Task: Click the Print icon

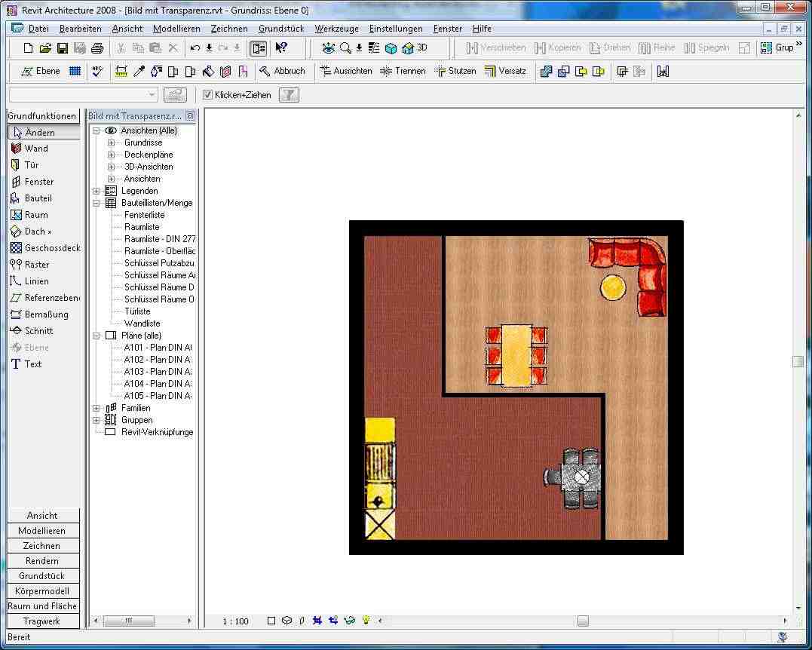Action: pyautogui.click(x=97, y=48)
